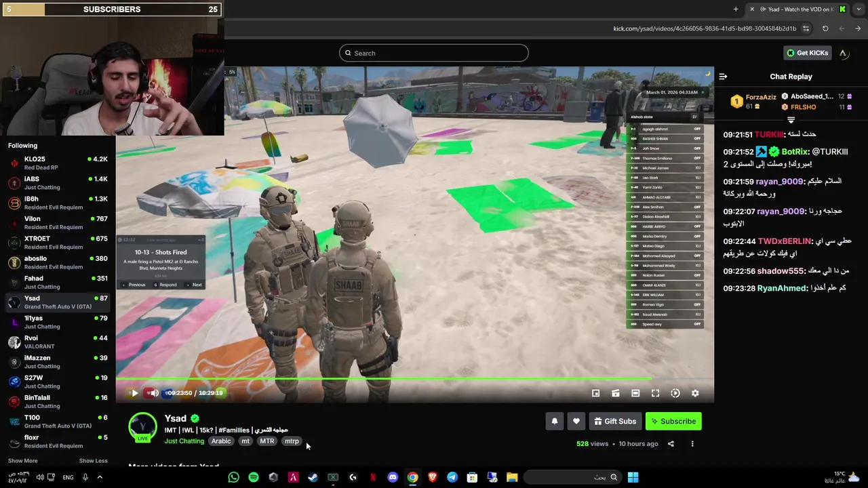
Task: Open iMazzen channel in Following list
Action: [58, 362]
